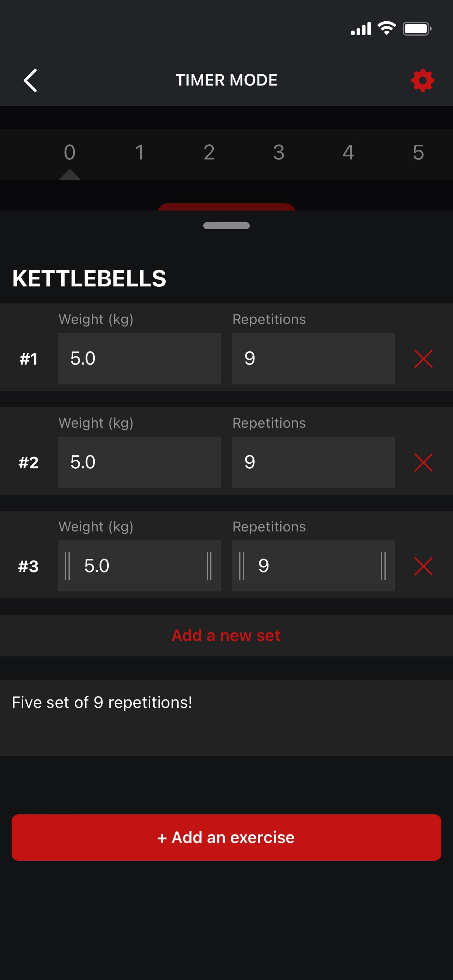Edit set #1 weight field
453x980 pixels.
(139, 358)
